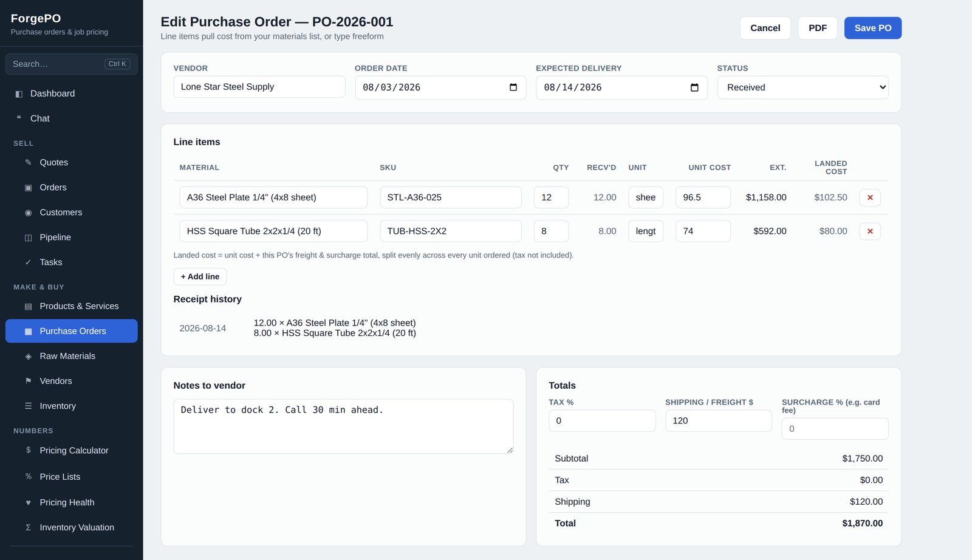Click the SKU field STL-A36-025
The width and height of the screenshot is (972, 560).
pos(451,197)
